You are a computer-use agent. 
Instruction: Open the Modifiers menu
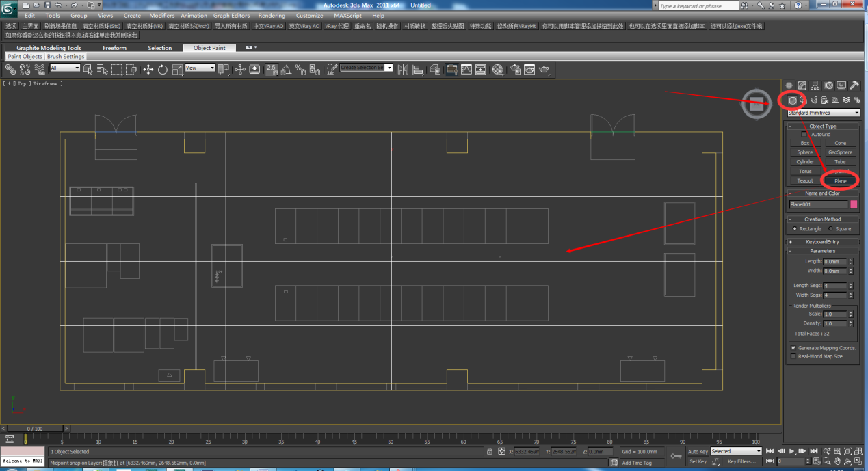coord(161,15)
